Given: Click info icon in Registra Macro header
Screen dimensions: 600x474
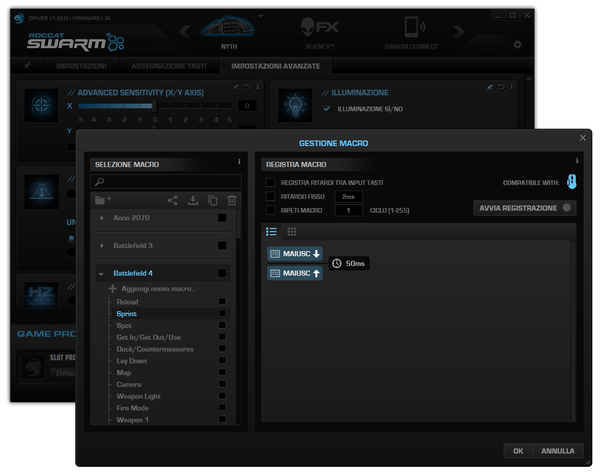Looking at the screenshot, I should (x=577, y=160).
